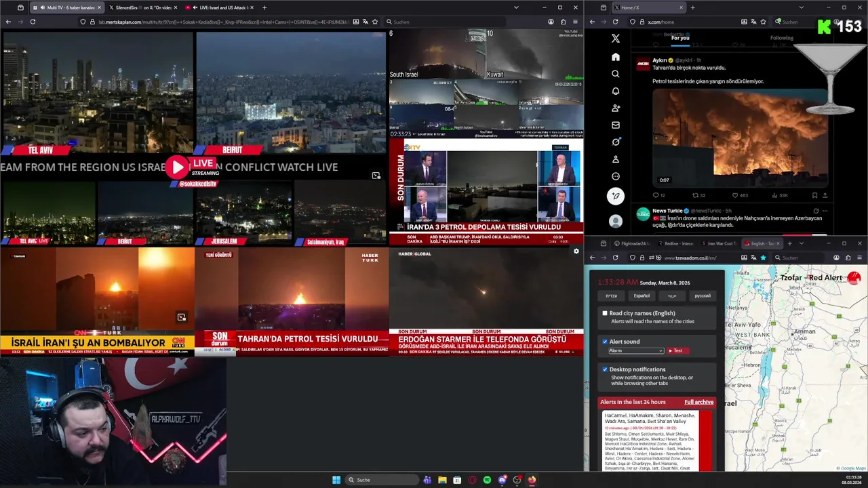868x488 pixels.
Task: Repost Aykırı post with 32 reposts
Action: pos(699,195)
